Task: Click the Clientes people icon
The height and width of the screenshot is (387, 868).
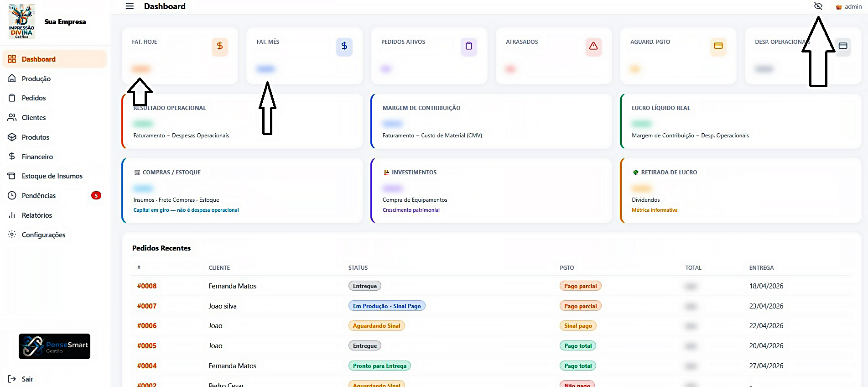Action: 12,117
